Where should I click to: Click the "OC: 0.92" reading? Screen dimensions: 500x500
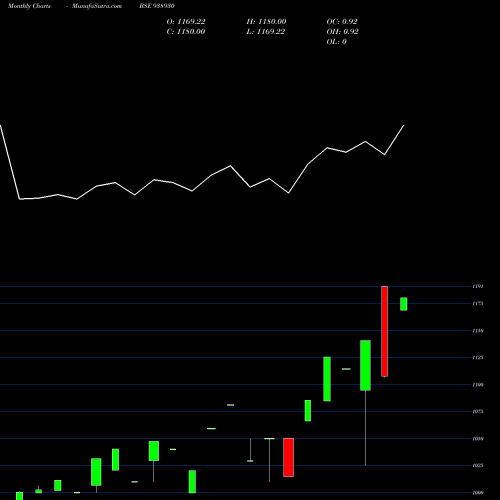(x=342, y=22)
